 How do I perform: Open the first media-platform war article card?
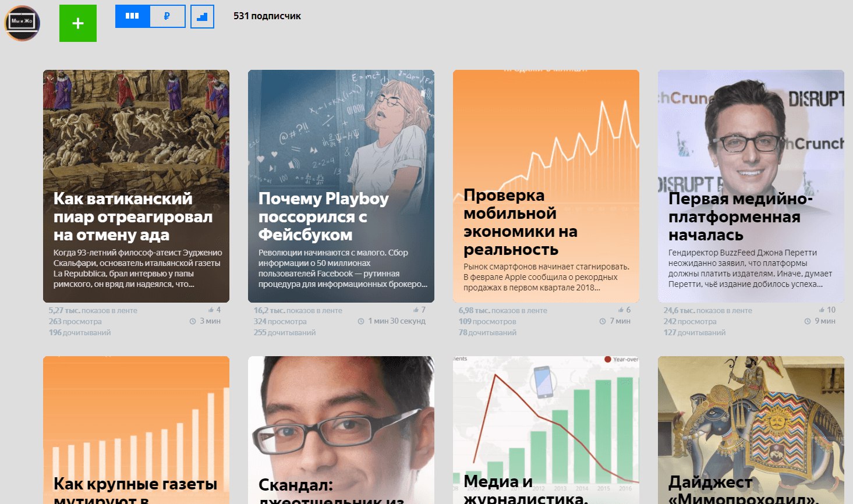[751, 186]
